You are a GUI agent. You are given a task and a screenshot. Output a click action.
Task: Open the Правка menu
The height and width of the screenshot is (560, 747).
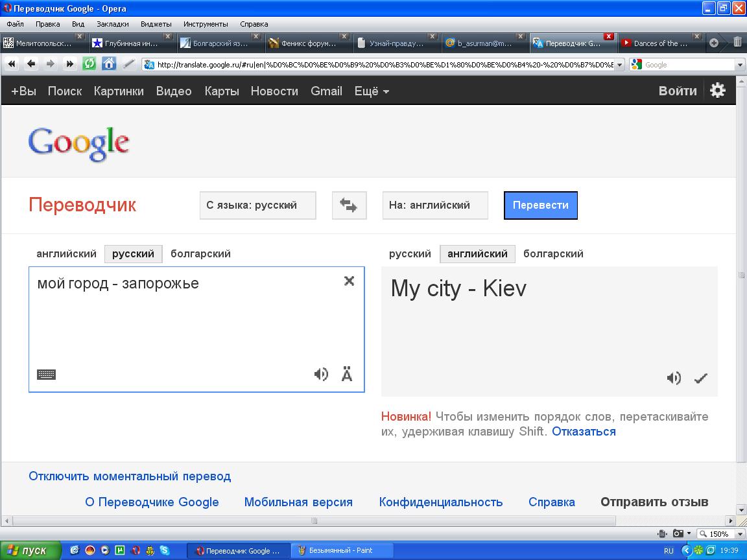(47, 24)
